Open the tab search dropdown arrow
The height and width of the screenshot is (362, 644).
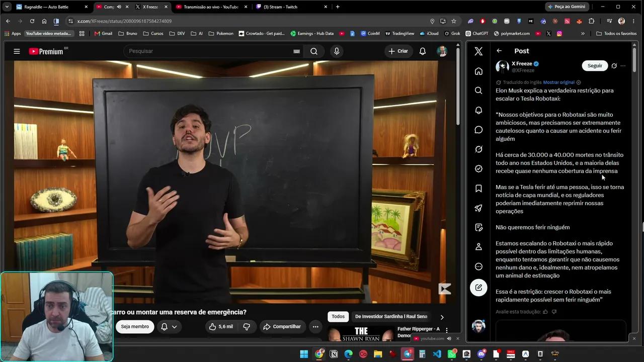(x=7, y=7)
